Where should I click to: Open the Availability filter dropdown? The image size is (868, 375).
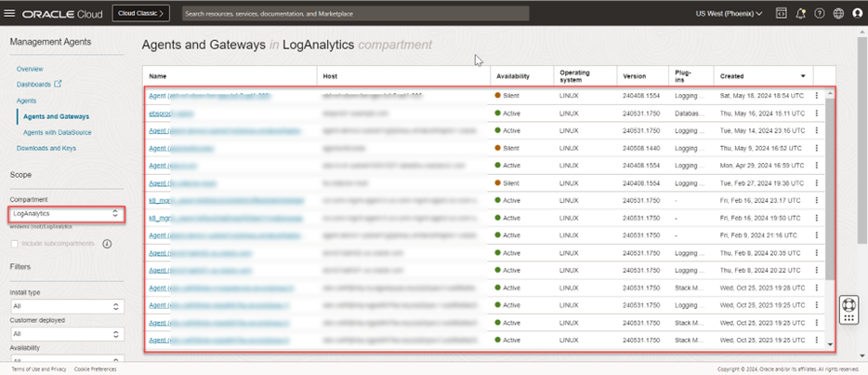click(x=67, y=359)
